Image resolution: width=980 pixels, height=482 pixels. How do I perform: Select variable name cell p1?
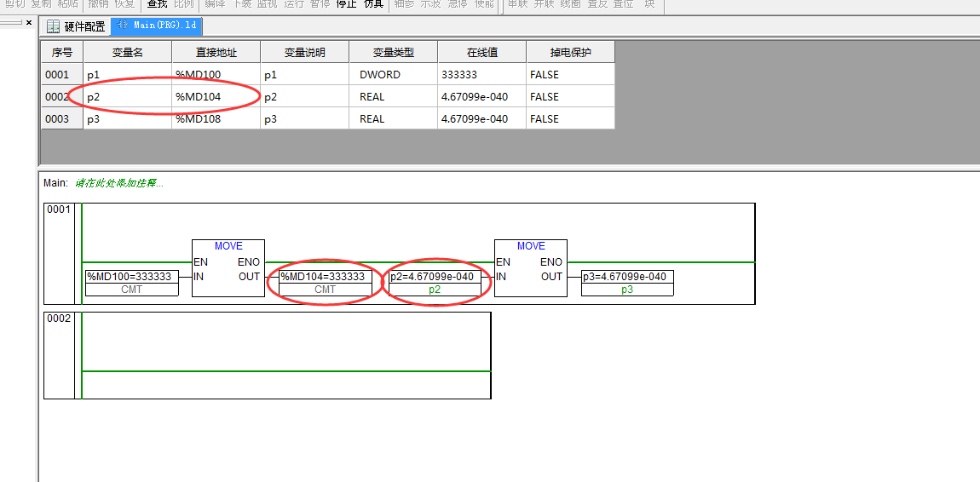127,75
